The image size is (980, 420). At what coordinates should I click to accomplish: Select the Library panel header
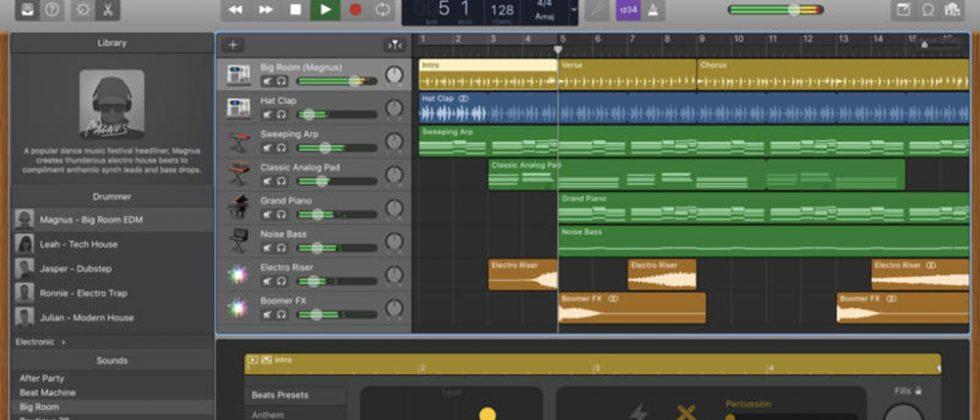coord(112,43)
